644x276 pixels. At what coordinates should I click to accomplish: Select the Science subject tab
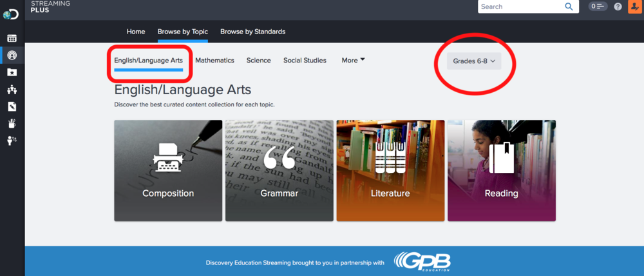[x=259, y=61]
